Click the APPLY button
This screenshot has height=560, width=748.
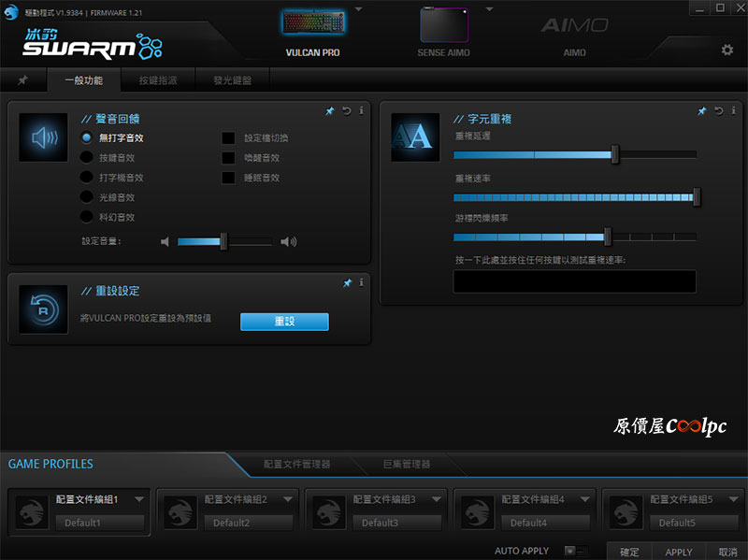(679, 552)
